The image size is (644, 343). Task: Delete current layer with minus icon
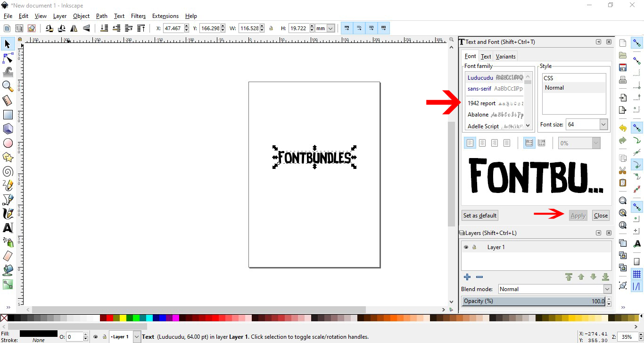[x=479, y=277]
